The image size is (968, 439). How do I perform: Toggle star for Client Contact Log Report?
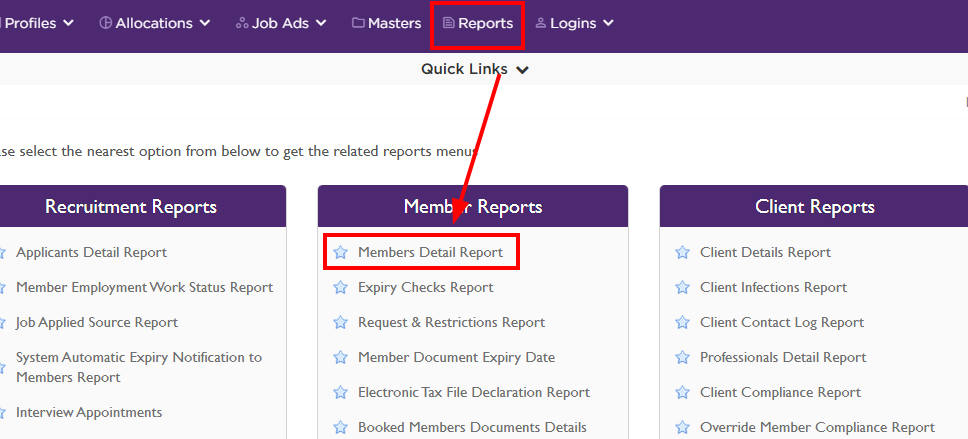point(682,323)
